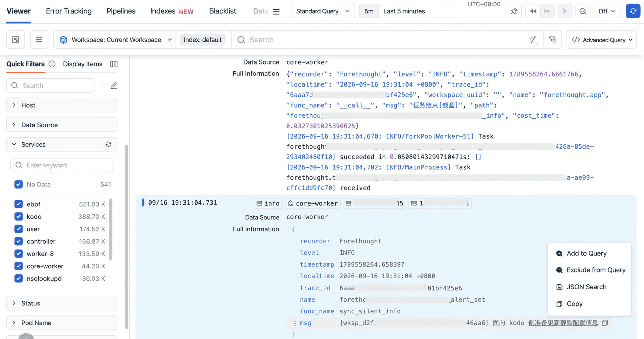Viewport: 644px width, 339px height.
Task: Uncheck the user service checkbox
Action: click(x=18, y=229)
